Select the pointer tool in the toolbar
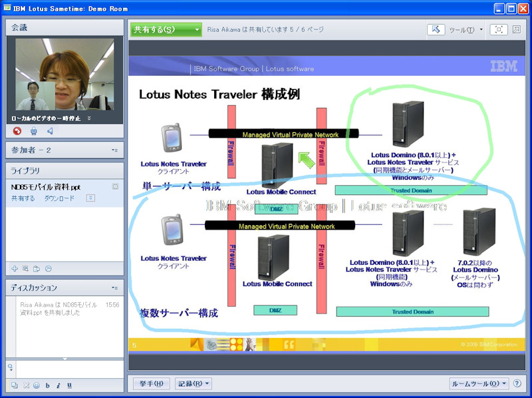Screen dimensions: 532x398 [x=437, y=29]
